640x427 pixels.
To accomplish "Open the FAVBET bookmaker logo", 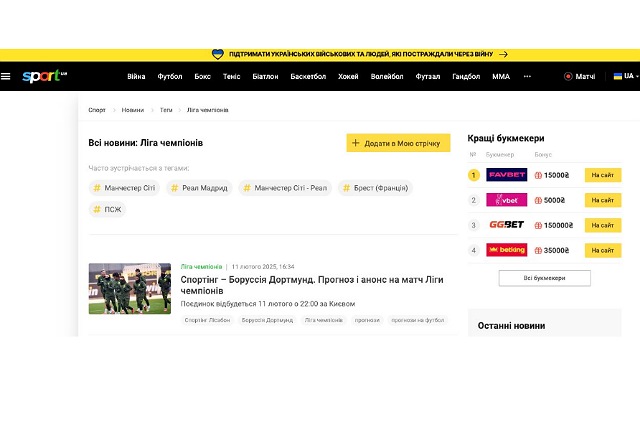I will click(506, 175).
